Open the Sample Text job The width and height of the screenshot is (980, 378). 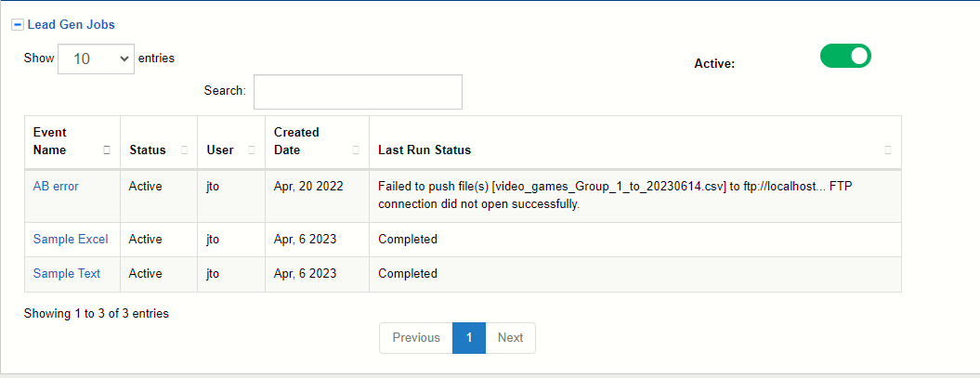coord(67,274)
